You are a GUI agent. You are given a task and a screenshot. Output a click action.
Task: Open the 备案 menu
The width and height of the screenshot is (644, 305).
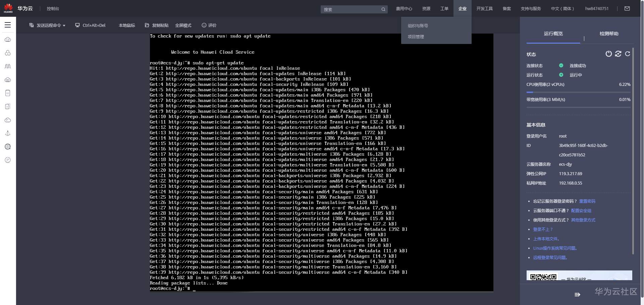[x=507, y=9]
